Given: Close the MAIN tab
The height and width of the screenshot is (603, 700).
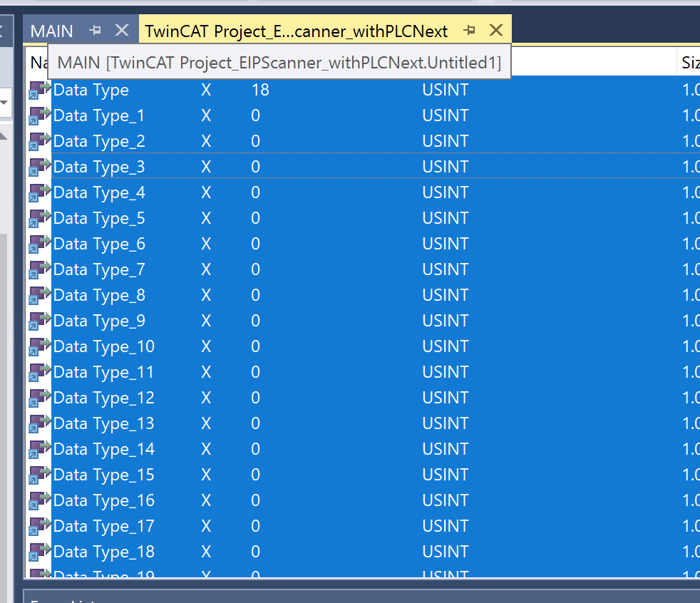Looking at the screenshot, I should pyautogui.click(x=122, y=31).
